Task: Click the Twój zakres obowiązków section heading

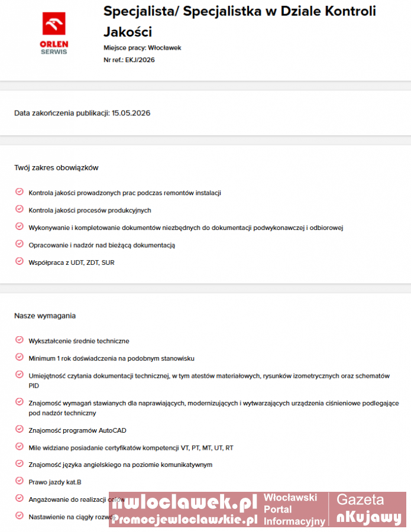Action: [x=56, y=168]
